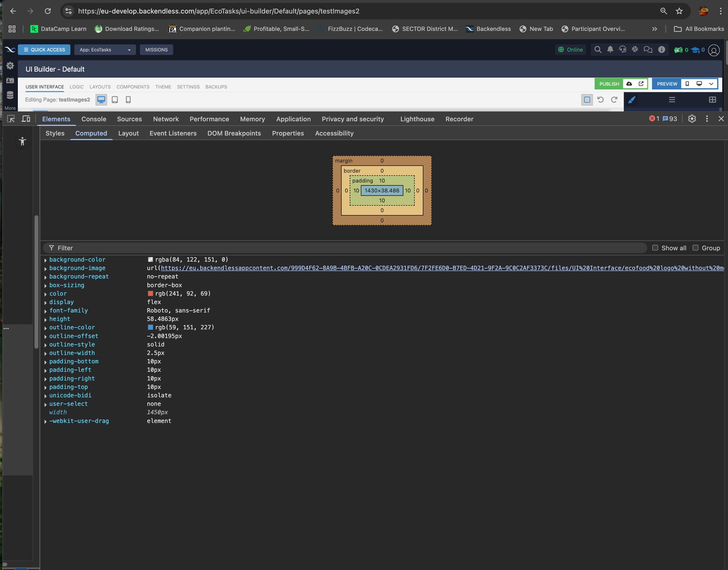
Task: Click the inspect element picker icon
Action: [11, 119]
